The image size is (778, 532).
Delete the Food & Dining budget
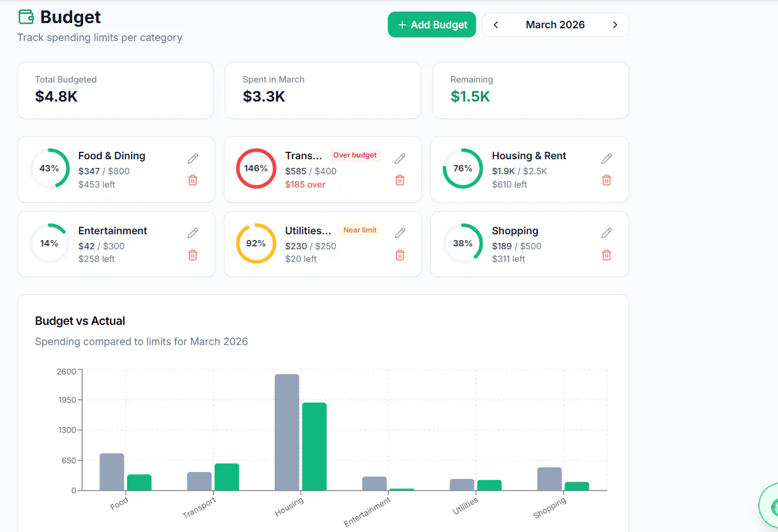click(193, 180)
